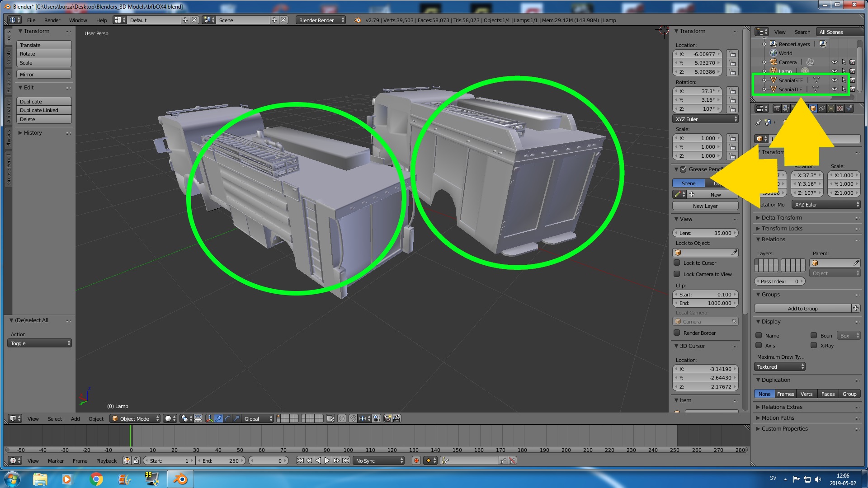Open the 3D view Add menu
This screenshot has height=488, width=868.
pyautogui.click(x=75, y=419)
